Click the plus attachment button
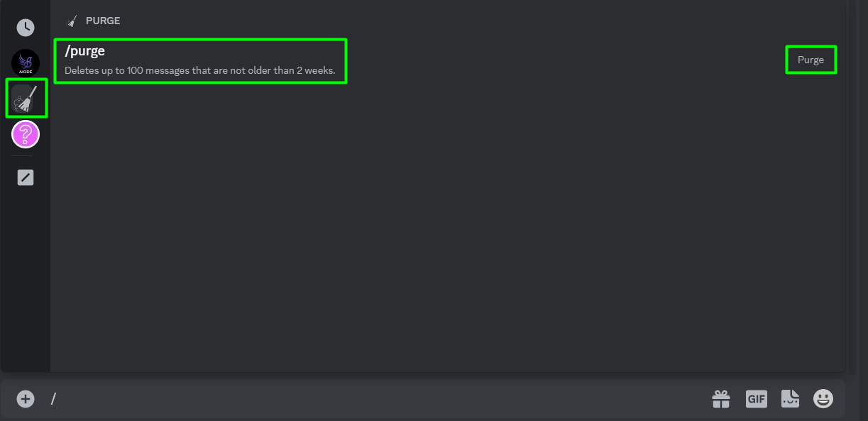This screenshot has height=421, width=868. click(x=26, y=399)
